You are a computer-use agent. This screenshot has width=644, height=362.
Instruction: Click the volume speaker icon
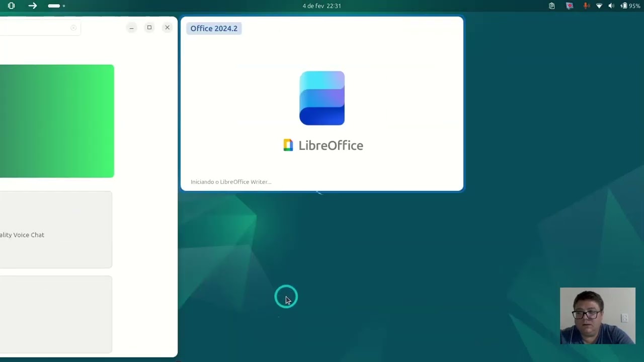point(611,6)
